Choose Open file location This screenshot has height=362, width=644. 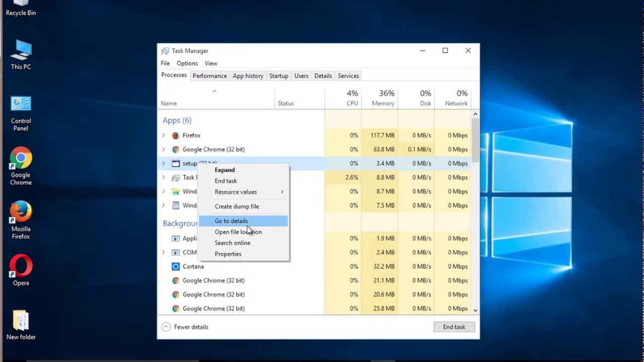click(244, 232)
